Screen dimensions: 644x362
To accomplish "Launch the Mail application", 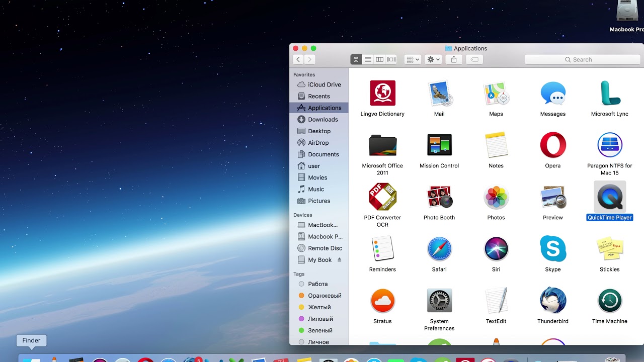I will (439, 93).
